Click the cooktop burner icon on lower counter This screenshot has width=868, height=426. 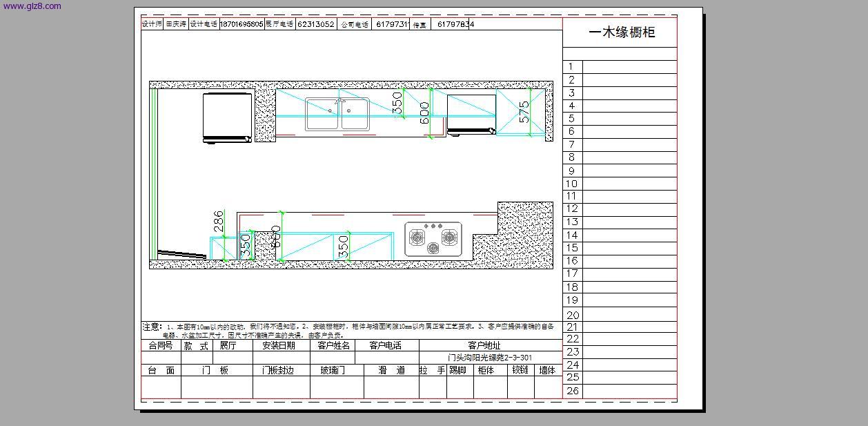433,238
